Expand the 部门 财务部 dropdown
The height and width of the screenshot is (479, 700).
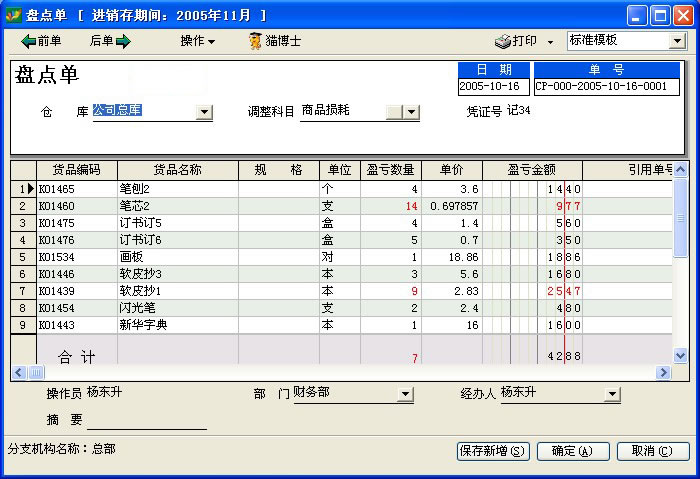pos(405,394)
